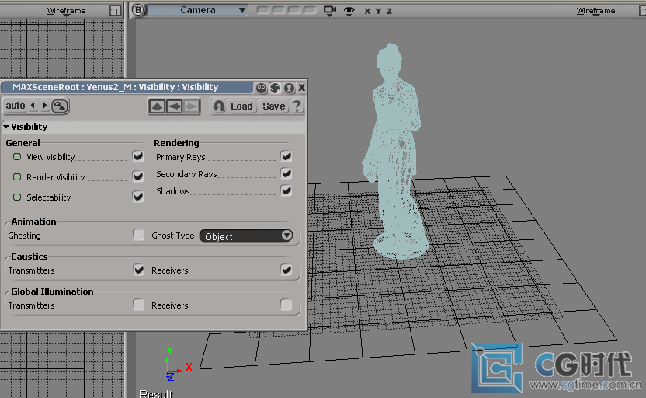Open the camera icon menu in viewport toolbar
Image resolution: width=646 pixels, height=398 pixels.
(330, 11)
